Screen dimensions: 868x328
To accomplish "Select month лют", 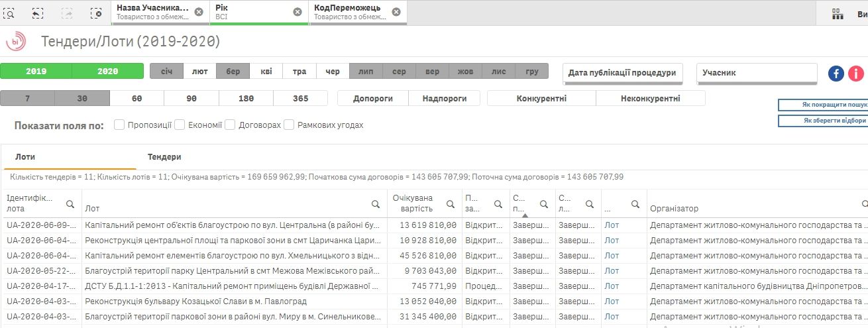I will coord(199,71).
